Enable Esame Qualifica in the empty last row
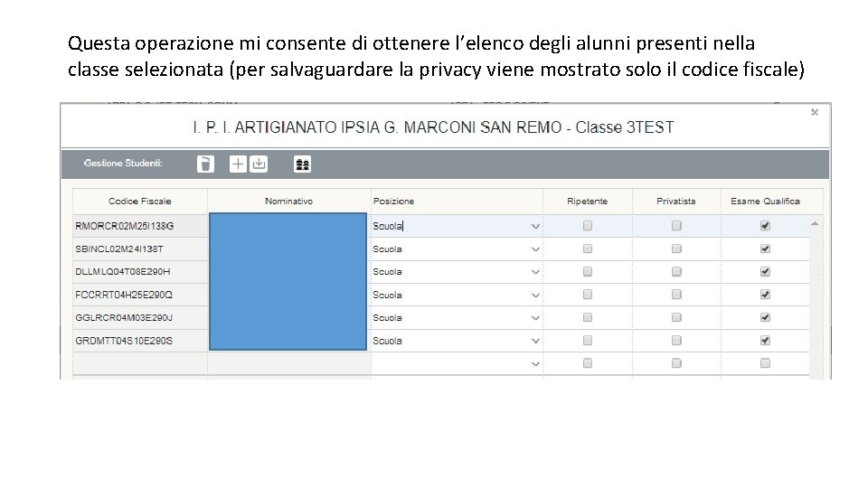868x488 pixels. (x=765, y=363)
